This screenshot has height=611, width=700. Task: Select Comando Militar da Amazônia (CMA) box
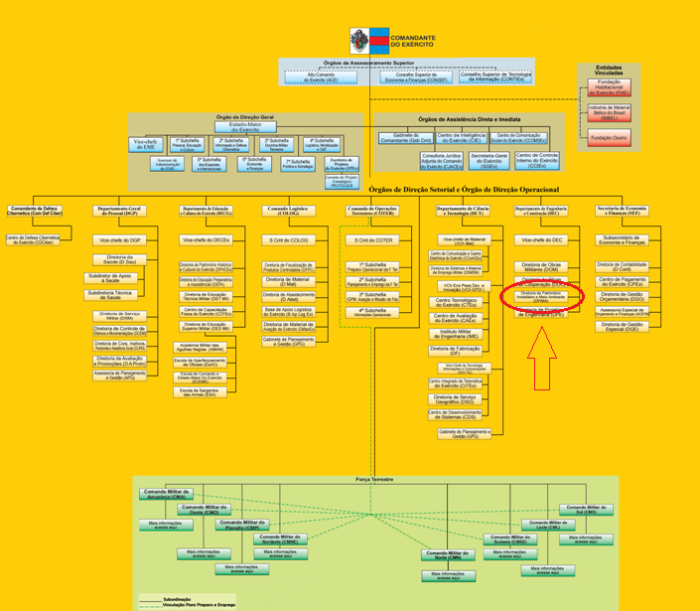166,494
